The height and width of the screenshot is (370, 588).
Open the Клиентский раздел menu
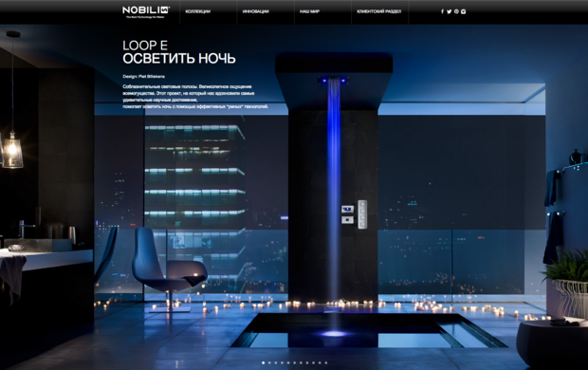(x=378, y=11)
